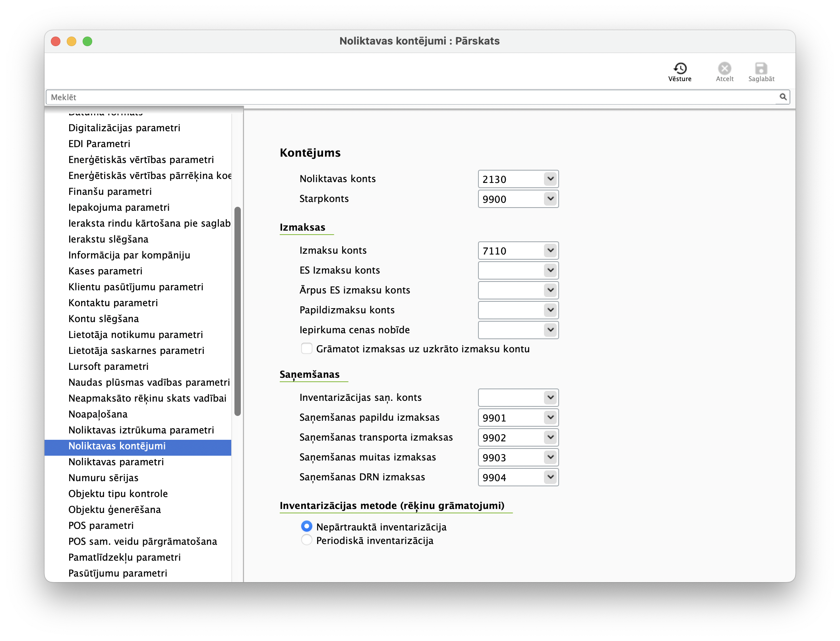840x641 pixels.
Task: Open Saņemšanas DRN izmaksas dropdown arrow
Action: pyautogui.click(x=550, y=477)
